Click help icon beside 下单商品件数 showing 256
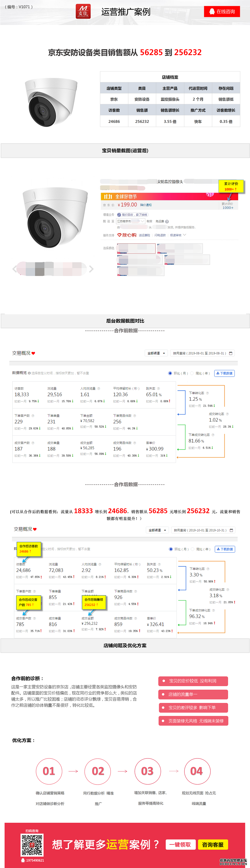Image resolution: width=250 pixels, height=868 pixels. 135,415
